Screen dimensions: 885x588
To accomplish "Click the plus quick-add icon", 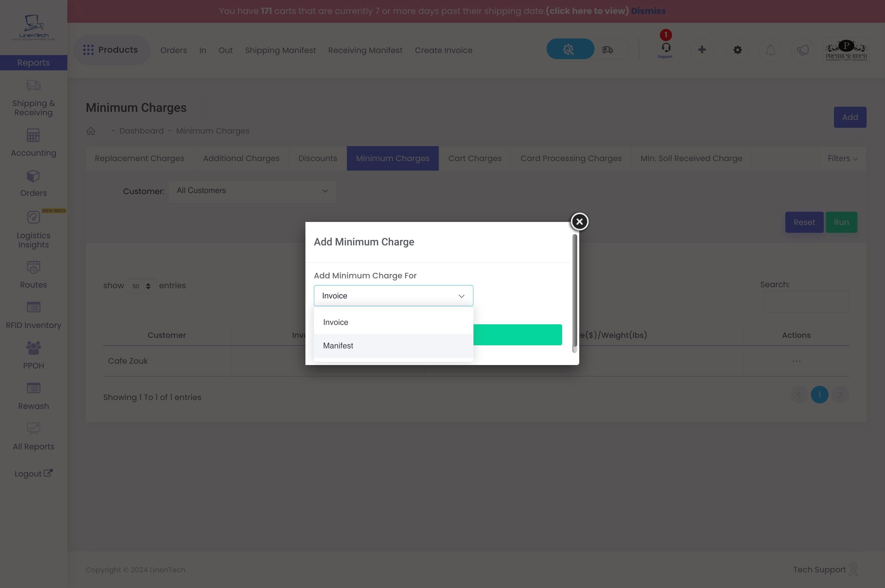I will pyautogui.click(x=702, y=50).
